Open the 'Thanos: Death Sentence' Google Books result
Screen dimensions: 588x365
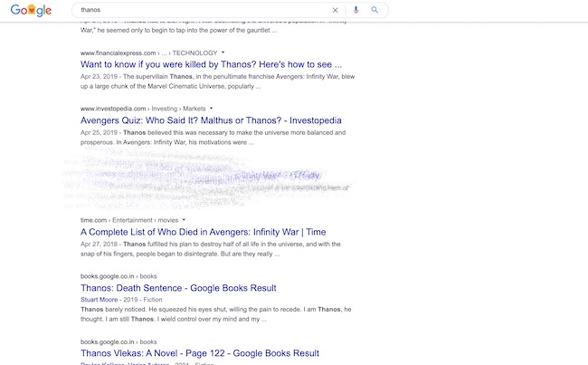coord(178,288)
